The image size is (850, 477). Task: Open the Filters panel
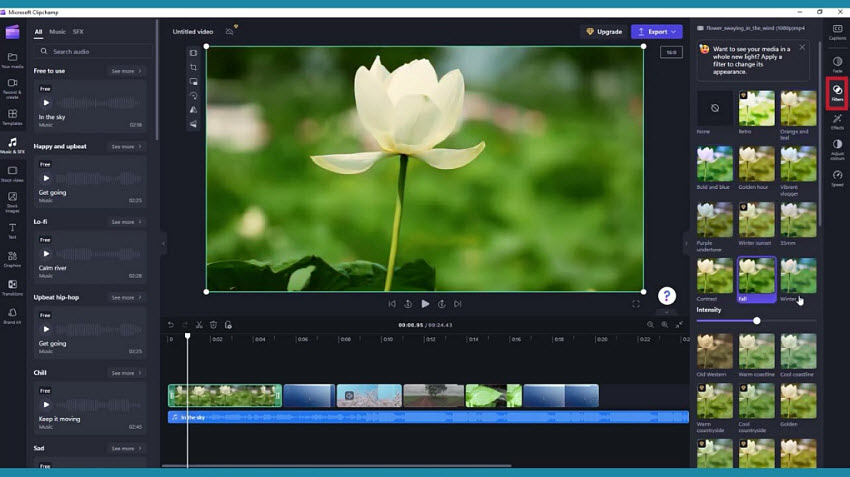[x=837, y=93]
